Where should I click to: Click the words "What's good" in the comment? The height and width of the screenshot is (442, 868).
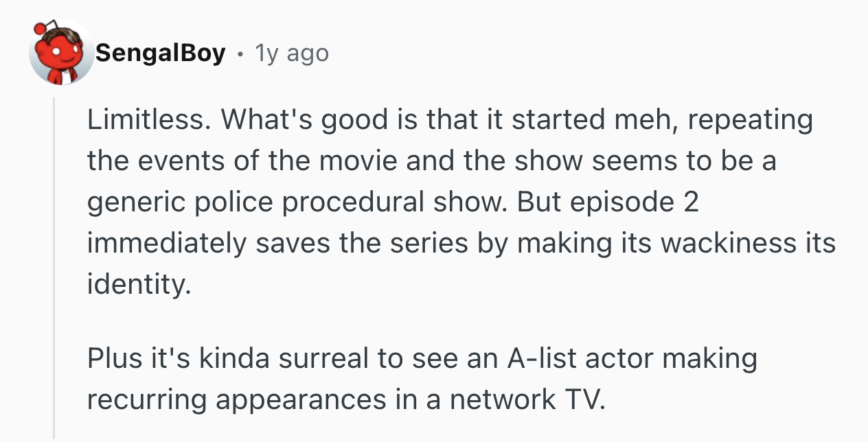(295, 120)
